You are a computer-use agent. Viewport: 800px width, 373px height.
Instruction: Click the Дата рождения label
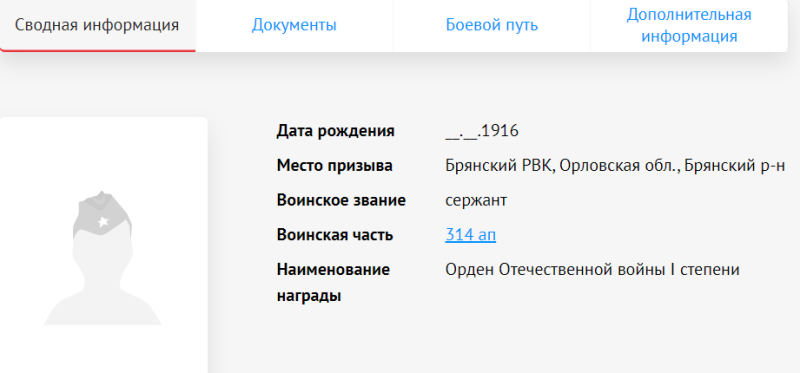tap(335, 131)
